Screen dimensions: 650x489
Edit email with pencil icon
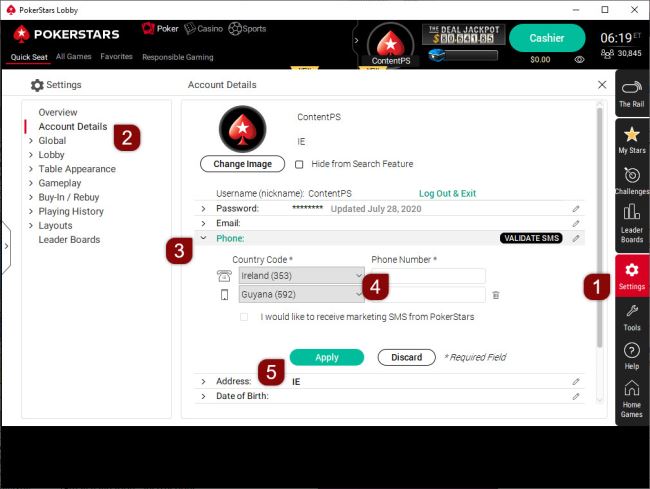pos(576,224)
